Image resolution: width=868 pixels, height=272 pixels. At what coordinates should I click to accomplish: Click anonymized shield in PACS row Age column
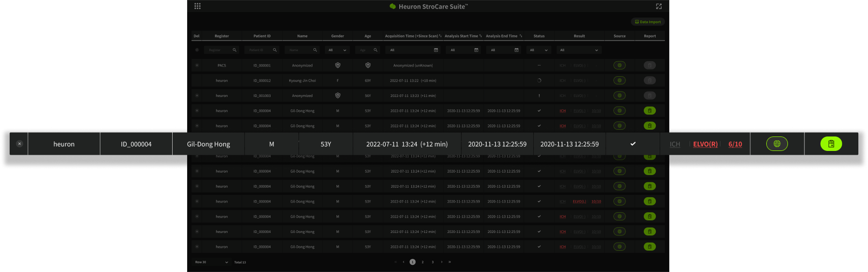[x=368, y=65]
